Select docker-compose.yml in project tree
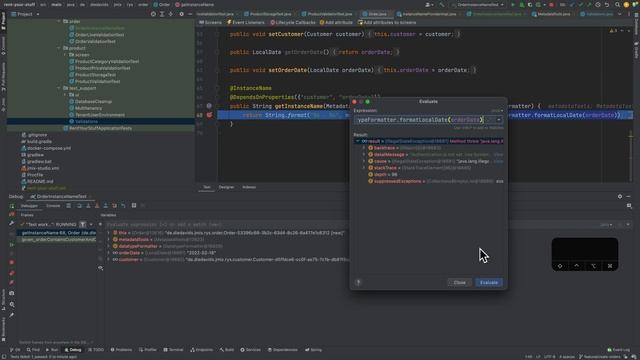This screenshot has width=640, height=360. click(49, 148)
